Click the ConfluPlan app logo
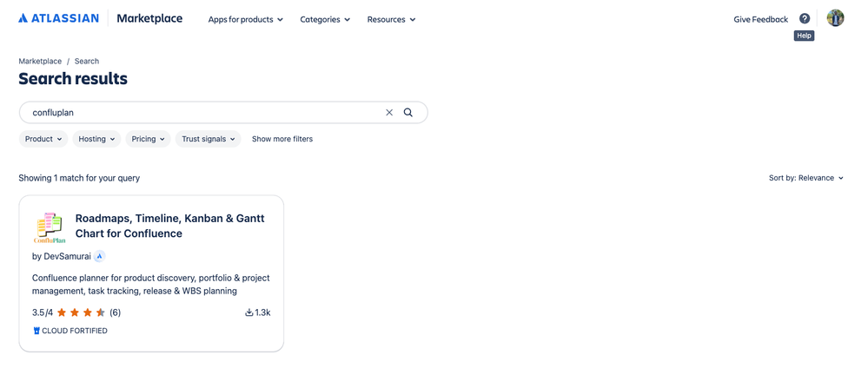This screenshot has width=868, height=368. coord(50,228)
